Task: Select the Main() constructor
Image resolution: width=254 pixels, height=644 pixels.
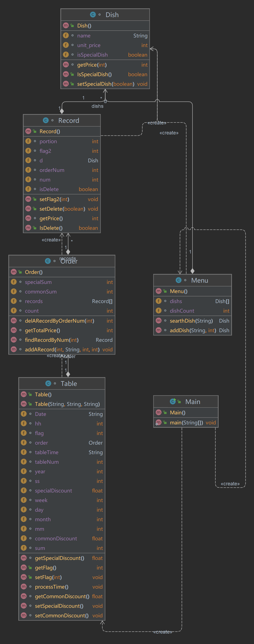Action: pyautogui.click(x=186, y=413)
